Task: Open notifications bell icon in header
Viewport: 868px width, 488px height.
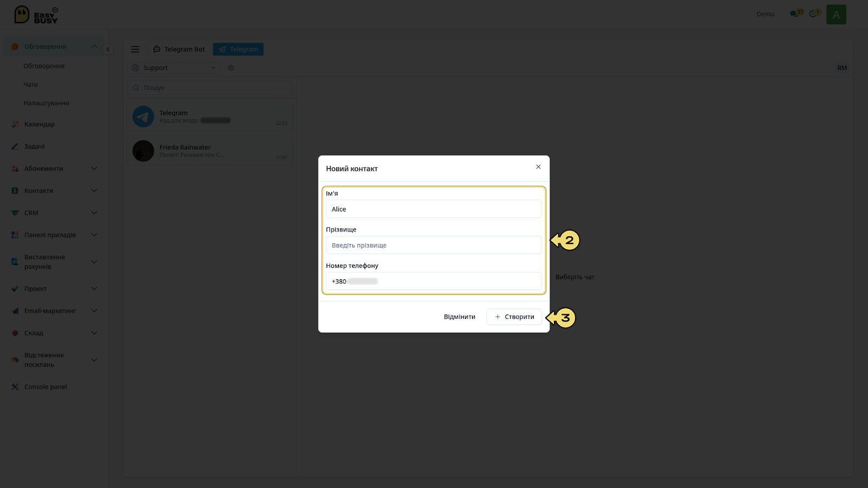Action: tap(812, 14)
